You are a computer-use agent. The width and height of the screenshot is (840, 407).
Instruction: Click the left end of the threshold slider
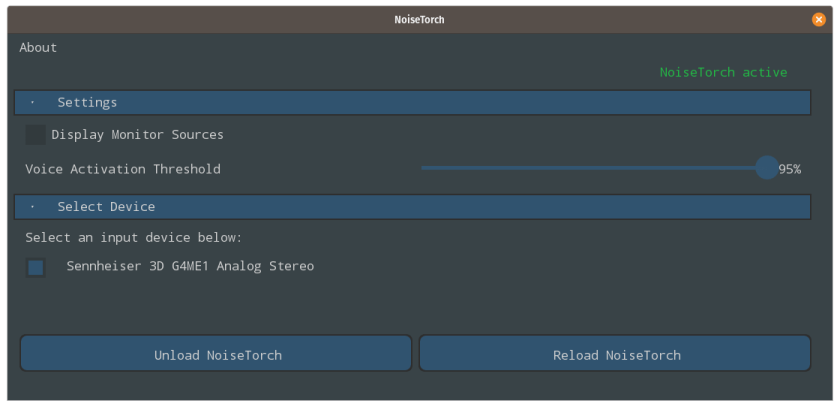pyautogui.click(x=424, y=168)
